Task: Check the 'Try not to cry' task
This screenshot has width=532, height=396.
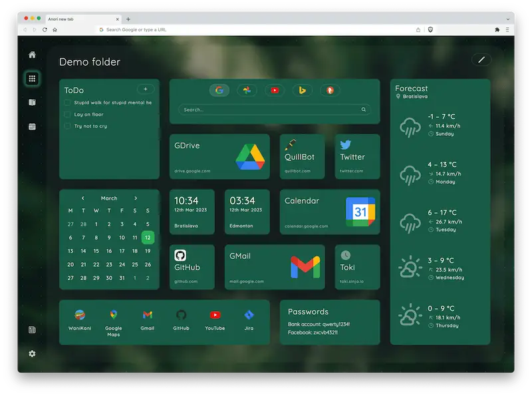Action: click(68, 126)
